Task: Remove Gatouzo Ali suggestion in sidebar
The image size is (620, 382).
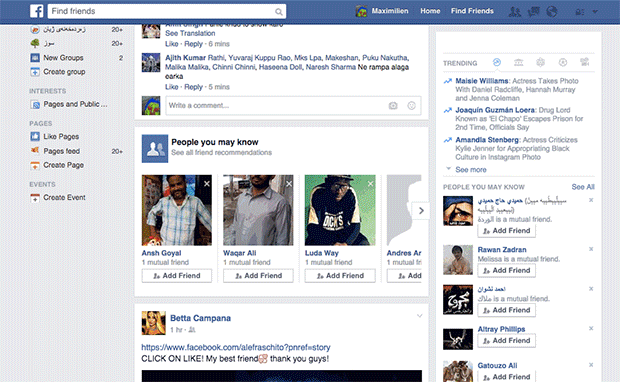Action: point(591,365)
